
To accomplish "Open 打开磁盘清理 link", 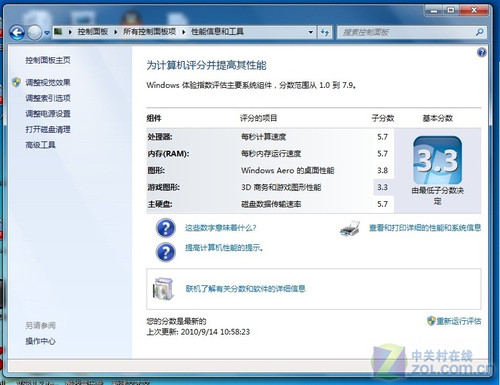I will 48,129.
